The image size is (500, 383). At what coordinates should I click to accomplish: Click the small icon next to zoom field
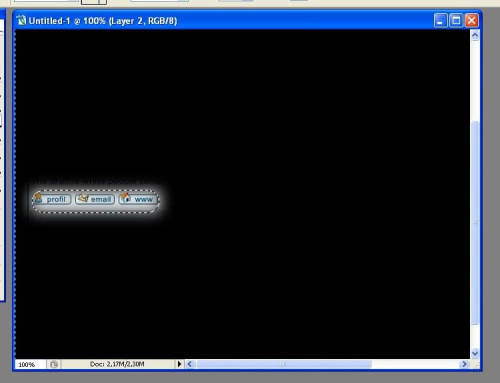(x=54, y=364)
